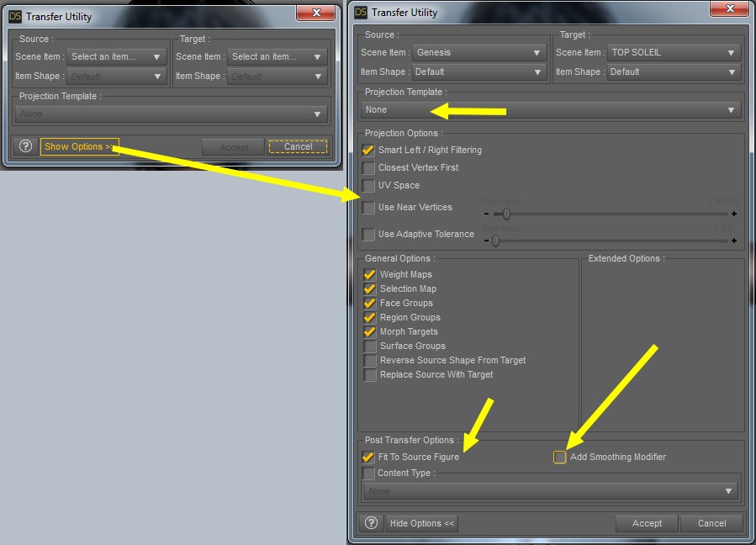Open Content Type None dropdown
The width and height of the screenshot is (756, 545).
[x=551, y=491]
